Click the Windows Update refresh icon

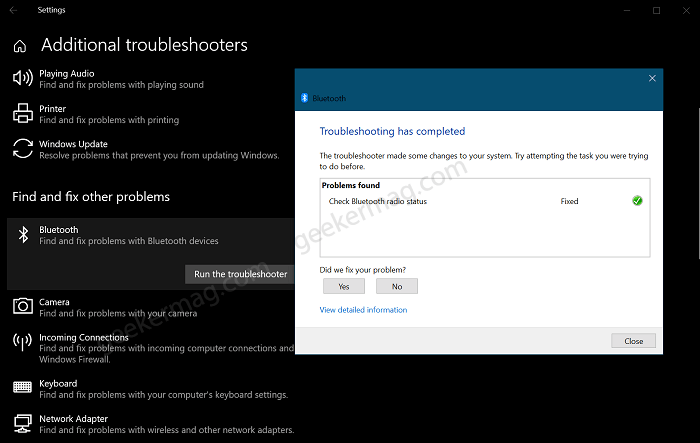point(23,149)
